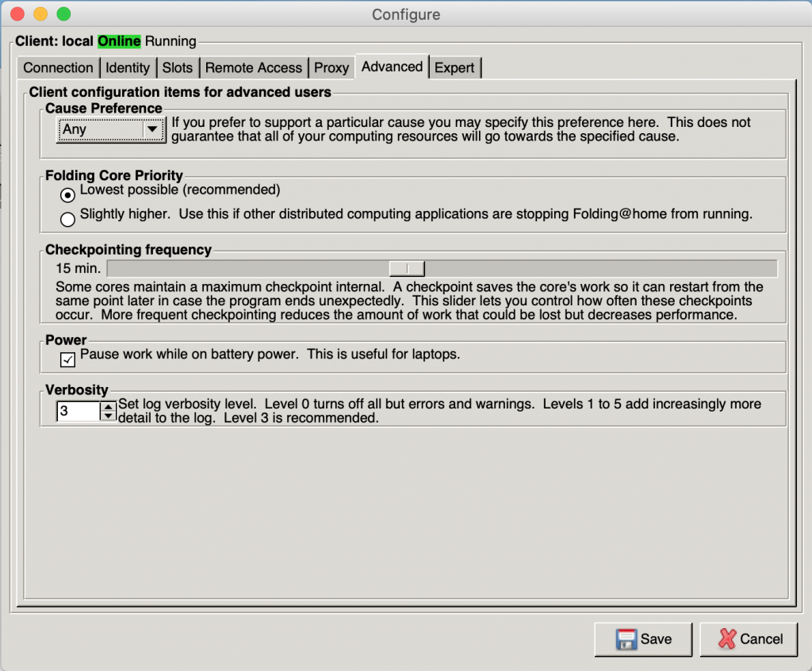Viewport: 812px width, 671px height.
Task: Open the Identity tab
Action: point(128,68)
